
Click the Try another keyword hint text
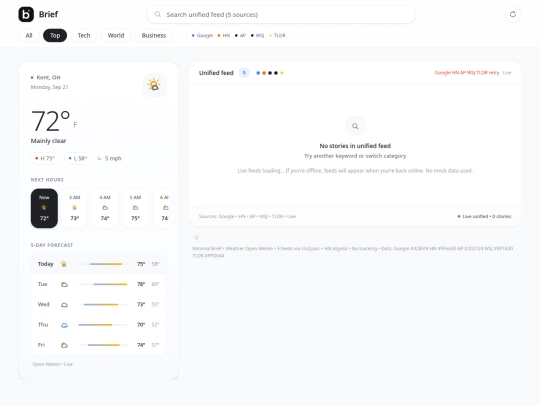pyautogui.click(x=355, y=156)
